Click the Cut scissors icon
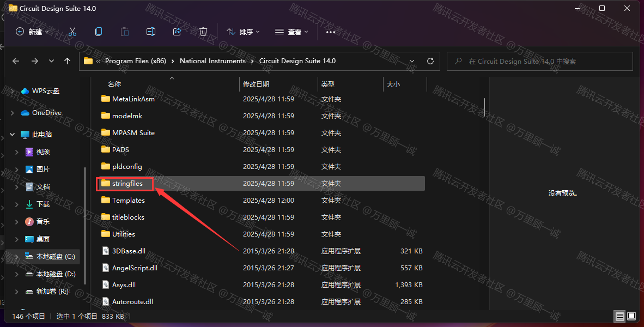 (x=72, y=32)
